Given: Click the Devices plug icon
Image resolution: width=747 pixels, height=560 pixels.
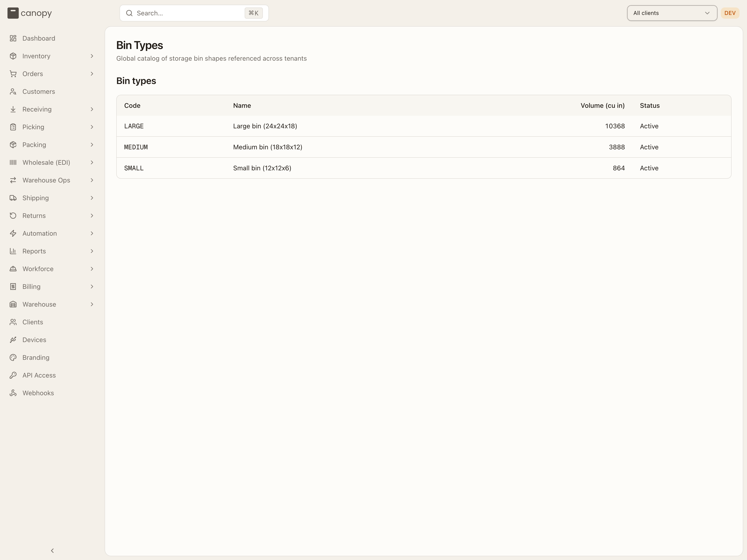Looking at the screenshot, I should [13, 340].
